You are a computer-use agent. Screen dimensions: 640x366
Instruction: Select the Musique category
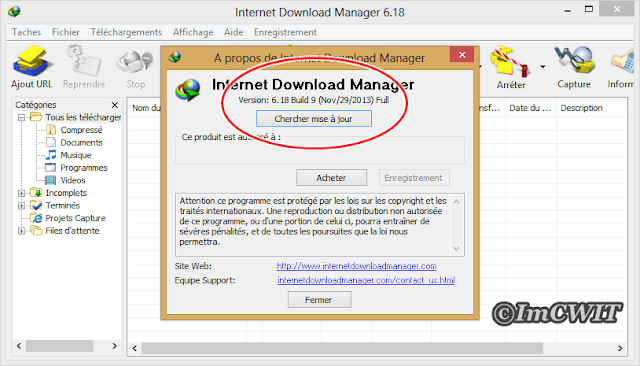point(76,155)
